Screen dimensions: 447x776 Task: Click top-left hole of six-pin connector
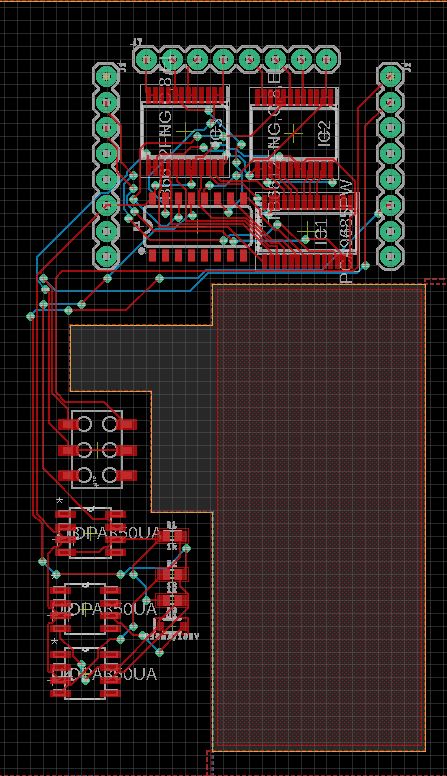point(84,424)
